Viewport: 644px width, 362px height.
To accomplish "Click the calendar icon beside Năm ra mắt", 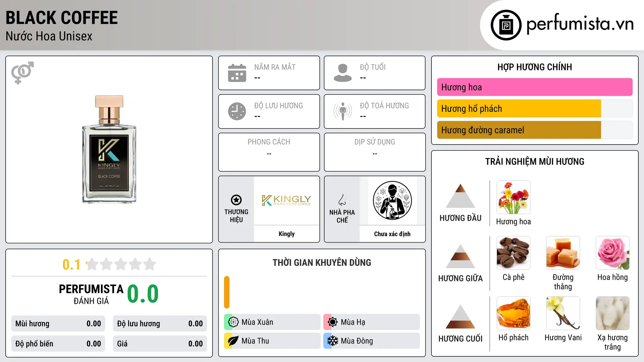I will pos(237,73).
